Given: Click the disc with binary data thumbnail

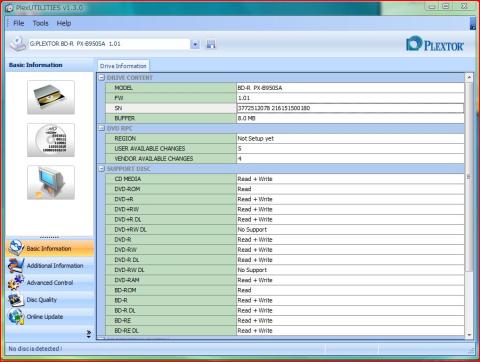Looking at the screenshot, I should 51,140.
